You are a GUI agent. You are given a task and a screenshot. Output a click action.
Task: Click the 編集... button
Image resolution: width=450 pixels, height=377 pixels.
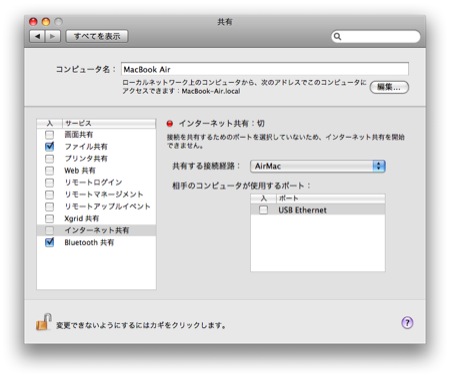coord(389,87)
